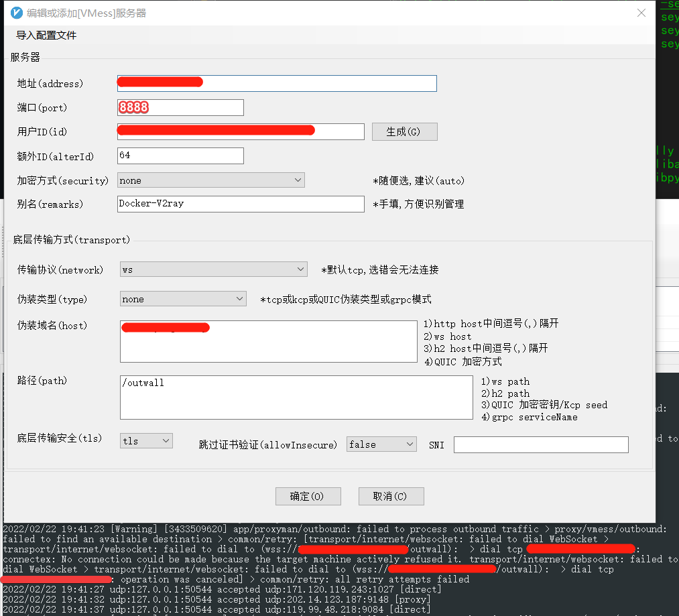679x616 pixels.
Task: Open the 传输协议(network) dropdown showing ws
Action: click(x=213, y=269)
